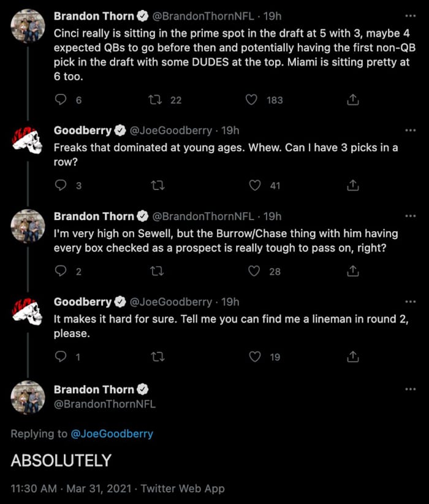View Goodberry's skull profile picture on first reply
The height and width of the screenshot is (504, 429).
(27, 142)
